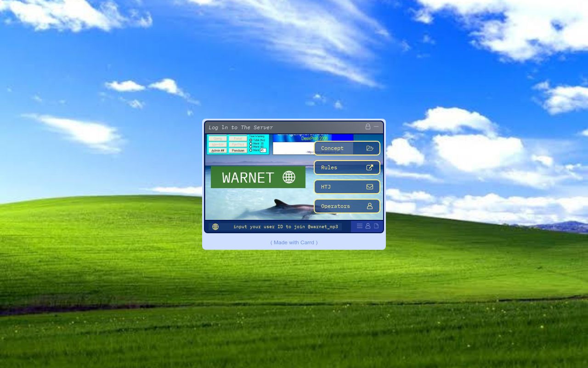Select the globe icon in the bottom bar
Viewport: 588px width, 368px height.
(215, 226)
